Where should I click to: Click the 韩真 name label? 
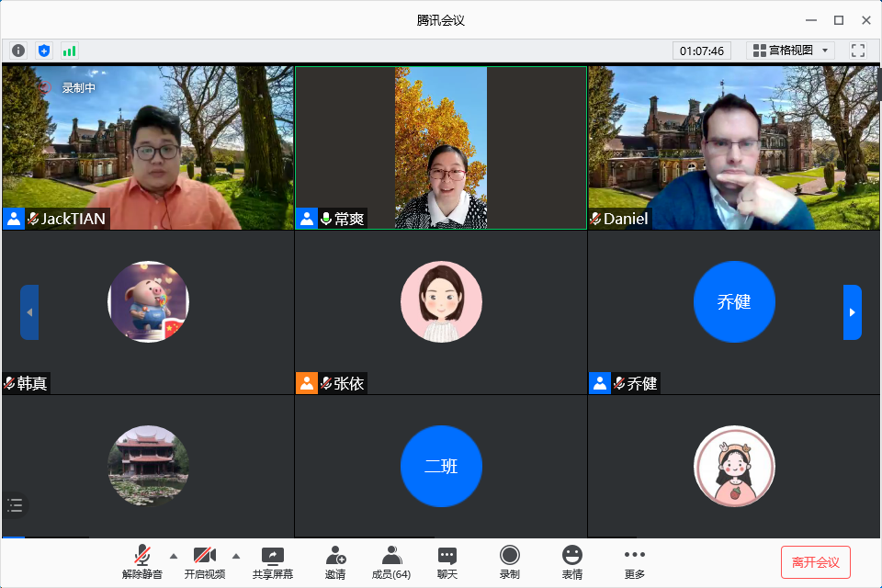click(32, 384)
